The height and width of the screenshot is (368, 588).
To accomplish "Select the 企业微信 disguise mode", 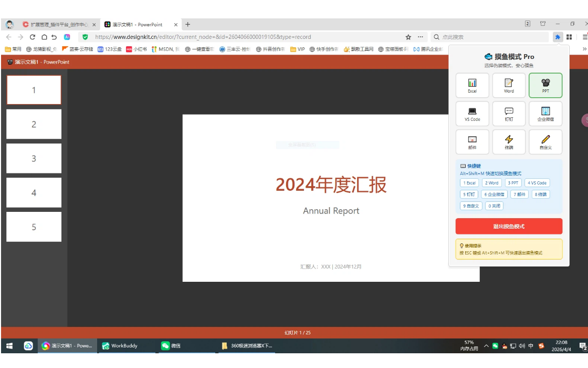I will 545,114.
